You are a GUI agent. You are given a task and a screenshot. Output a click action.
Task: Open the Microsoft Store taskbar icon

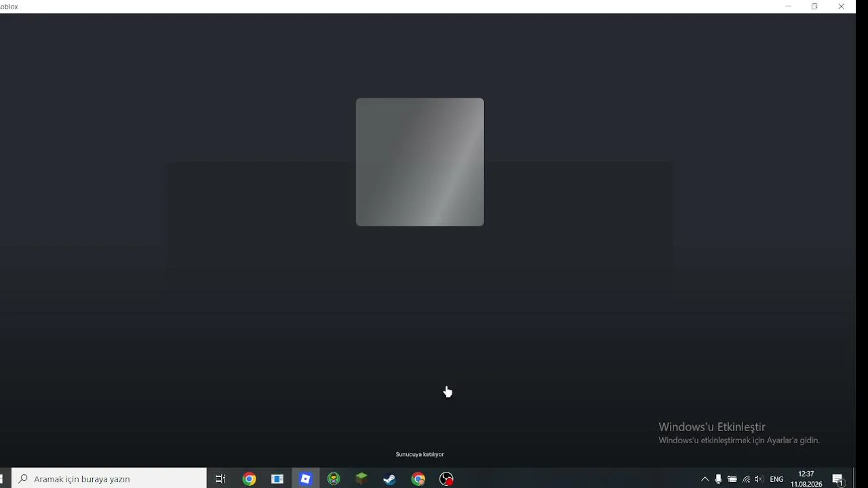pyautogui.click(x=277, y=479)
